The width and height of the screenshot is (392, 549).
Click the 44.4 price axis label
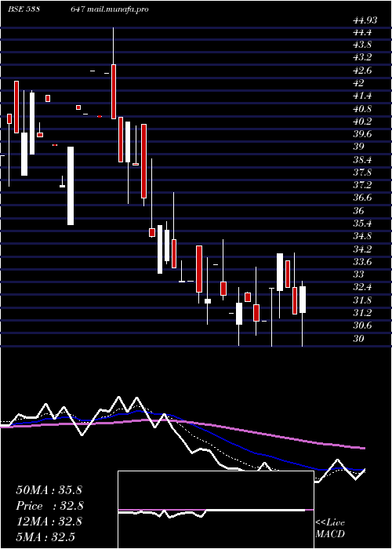tap(362, 33)
